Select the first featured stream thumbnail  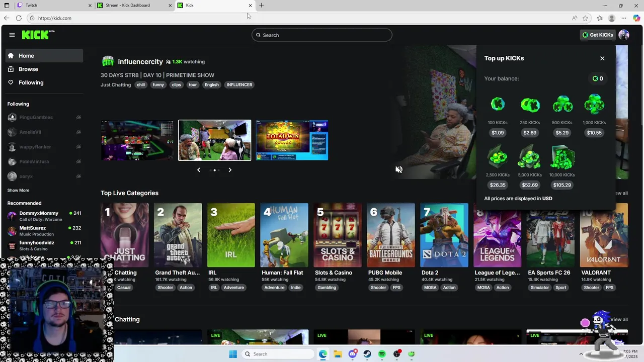click(137, 140)
